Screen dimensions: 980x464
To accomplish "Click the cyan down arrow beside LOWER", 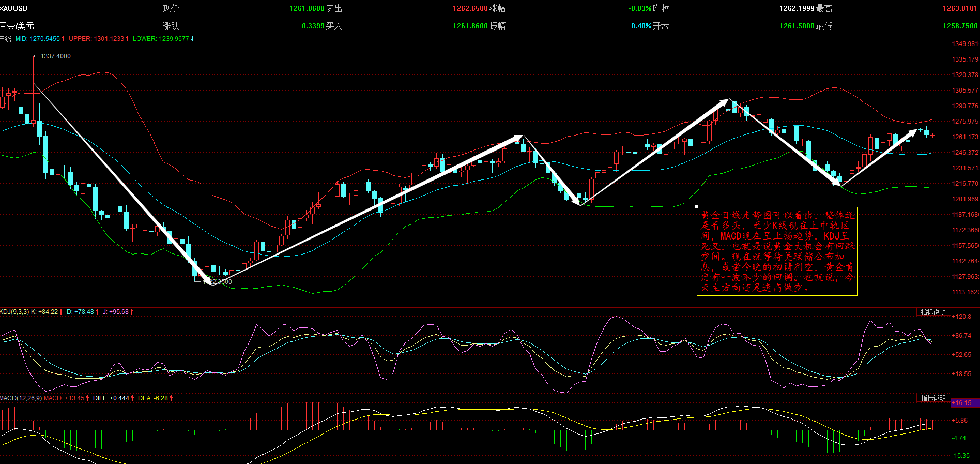I will coord(192,39).
